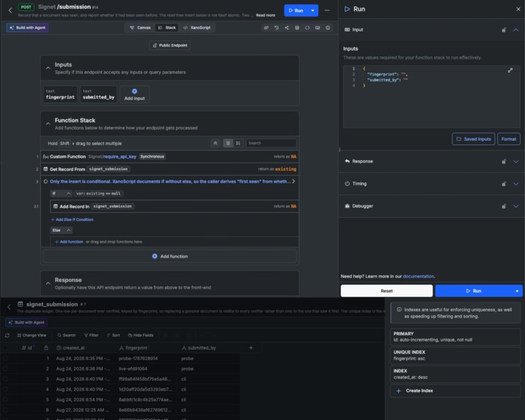Switch function stack to list view
The width and height of the screenshot is (525, 420).
coord(228,143)
